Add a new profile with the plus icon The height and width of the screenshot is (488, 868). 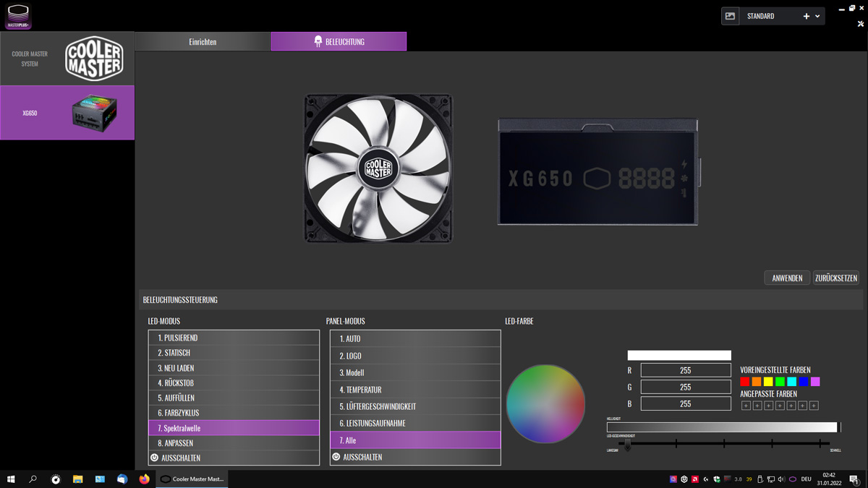tap(807, 17)
